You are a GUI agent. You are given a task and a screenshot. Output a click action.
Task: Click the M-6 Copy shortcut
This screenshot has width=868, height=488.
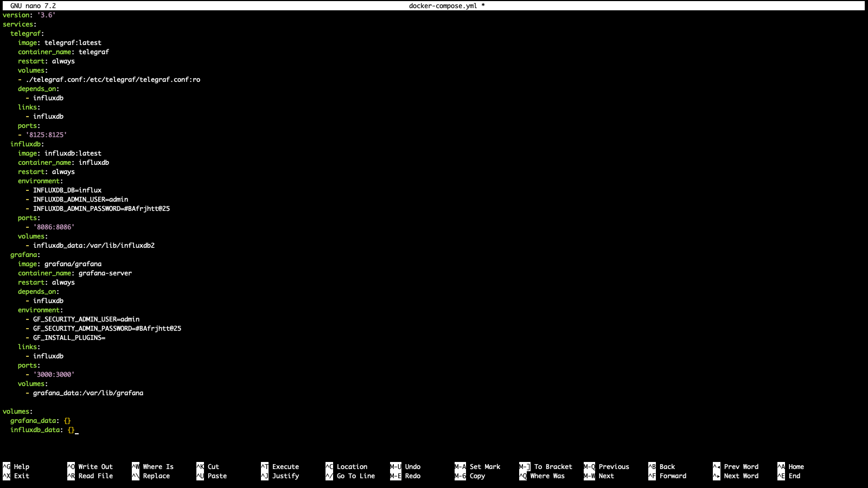tap(470, 476)
